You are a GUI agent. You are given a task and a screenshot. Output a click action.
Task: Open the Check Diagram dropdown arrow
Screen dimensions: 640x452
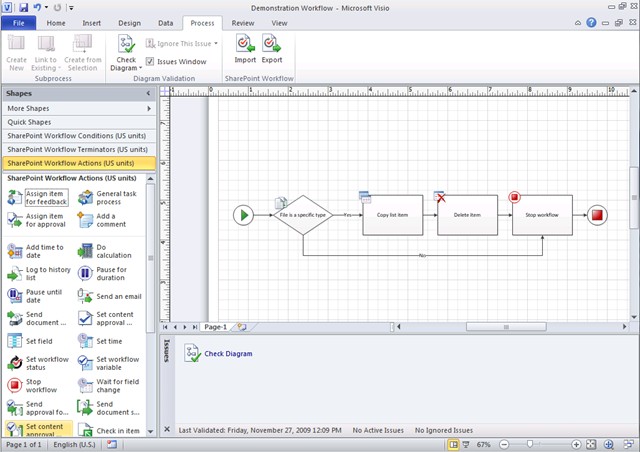pyautogui.click(x=140, y=68)
